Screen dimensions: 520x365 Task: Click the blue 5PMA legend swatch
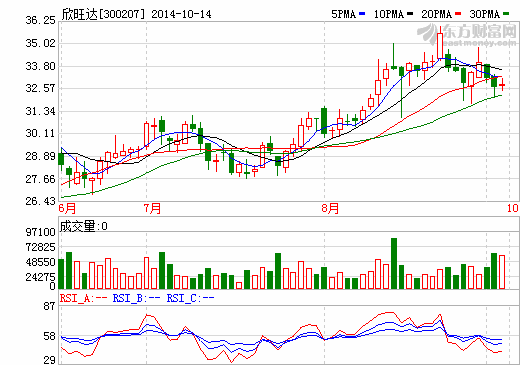pyautogui.click(x=362, y=14)
